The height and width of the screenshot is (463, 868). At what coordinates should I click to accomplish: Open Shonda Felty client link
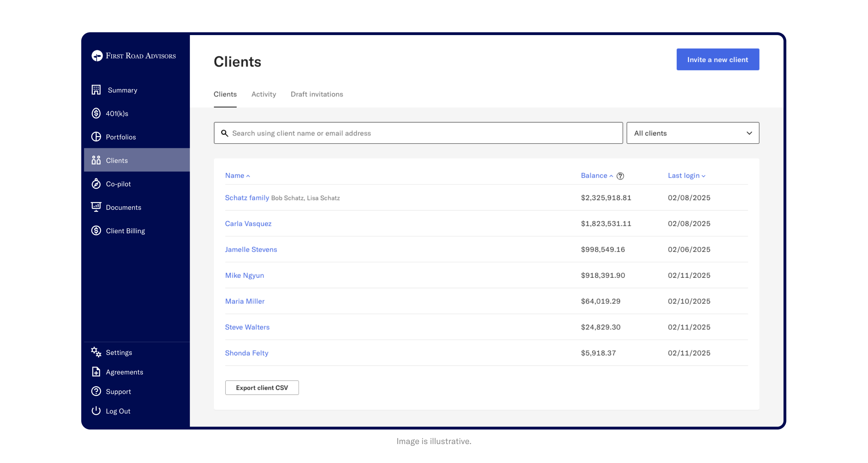coord(246,353)
